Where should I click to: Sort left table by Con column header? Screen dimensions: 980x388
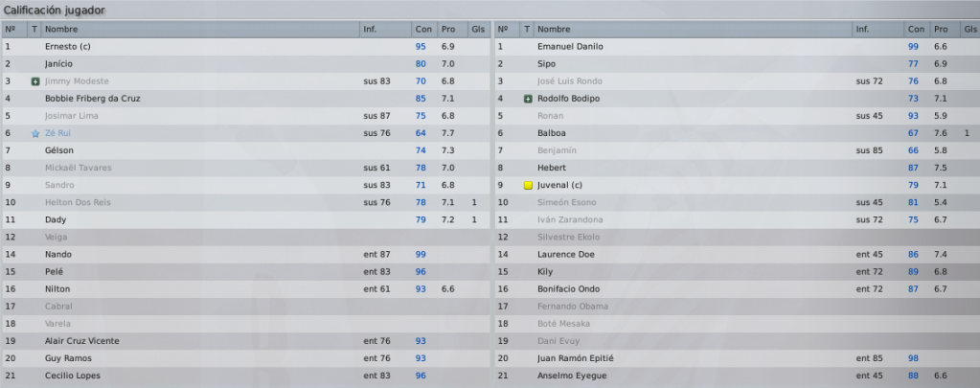[x=423, y=30]
